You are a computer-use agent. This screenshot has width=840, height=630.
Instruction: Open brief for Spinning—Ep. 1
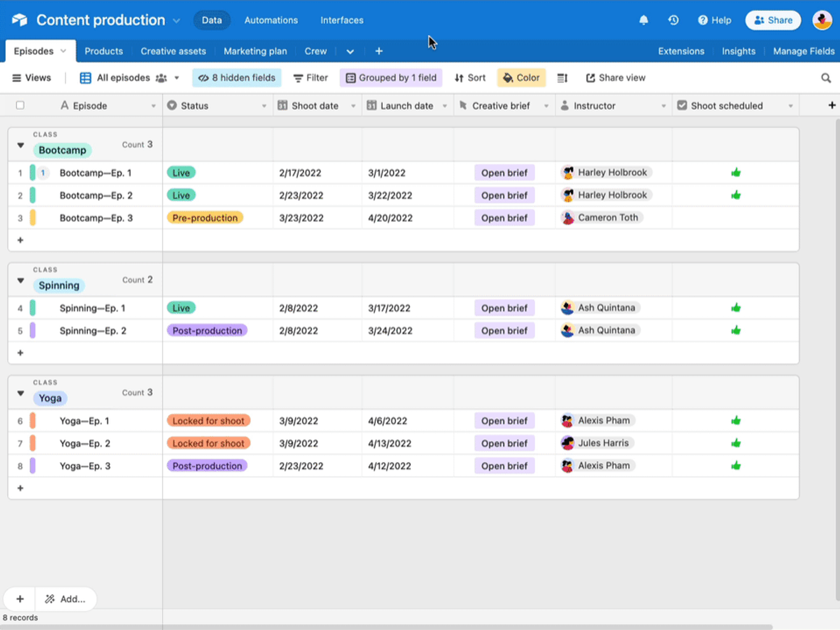(504, 308)
